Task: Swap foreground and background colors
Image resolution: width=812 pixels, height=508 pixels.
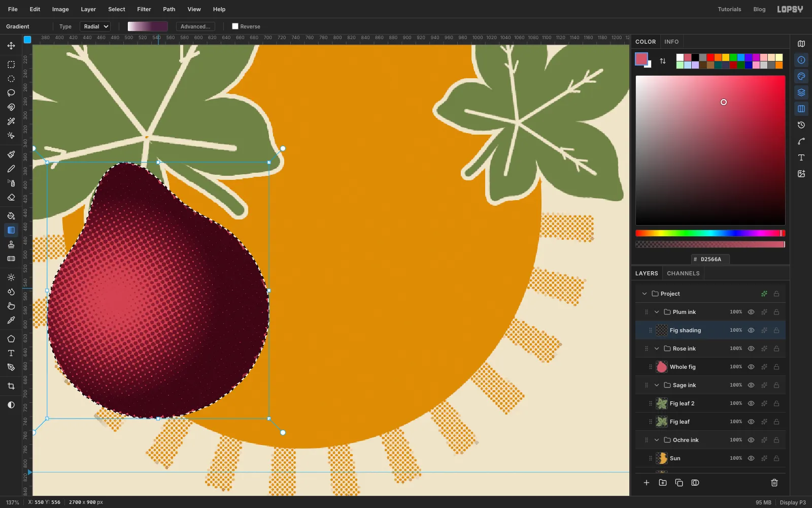Action: coord(663,61)
